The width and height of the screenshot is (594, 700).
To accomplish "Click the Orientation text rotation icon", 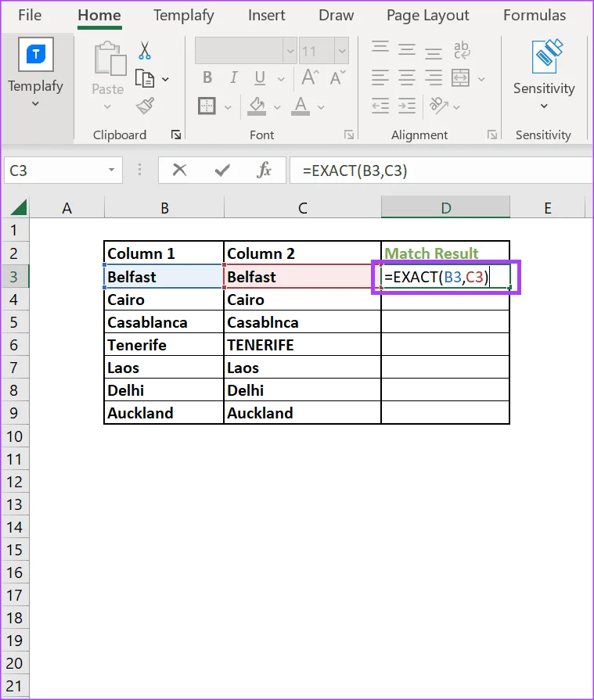I will click(x=438, y=106).
